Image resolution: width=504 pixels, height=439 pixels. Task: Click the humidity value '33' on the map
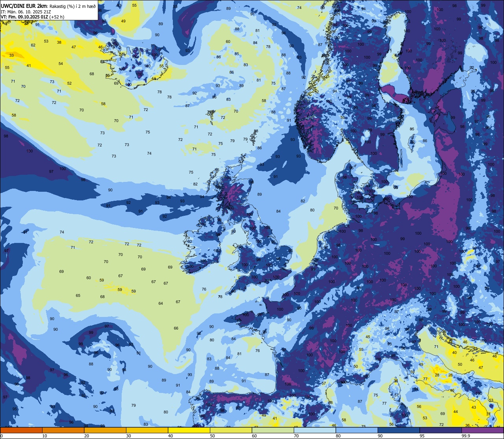click(11, 56)
